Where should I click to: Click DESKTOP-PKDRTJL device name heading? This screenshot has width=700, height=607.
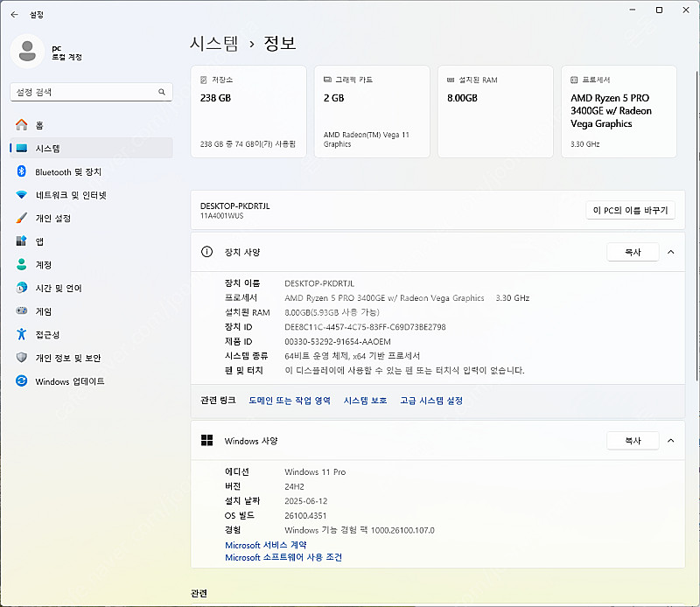tap(234, 206)
